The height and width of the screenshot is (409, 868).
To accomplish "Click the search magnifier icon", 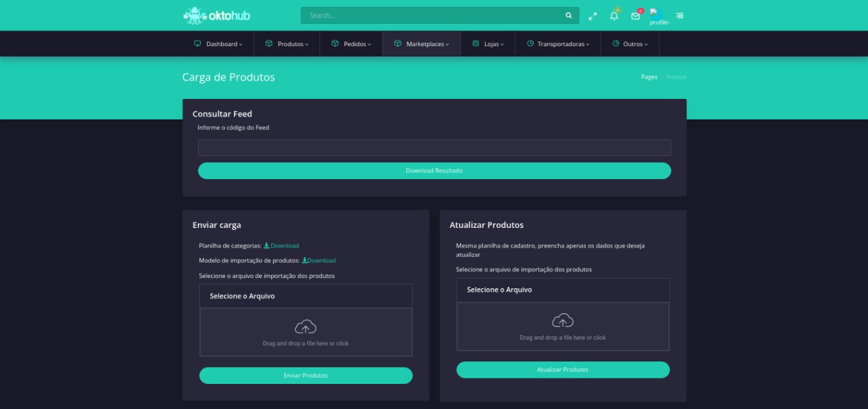I will [x=568, y=16].
